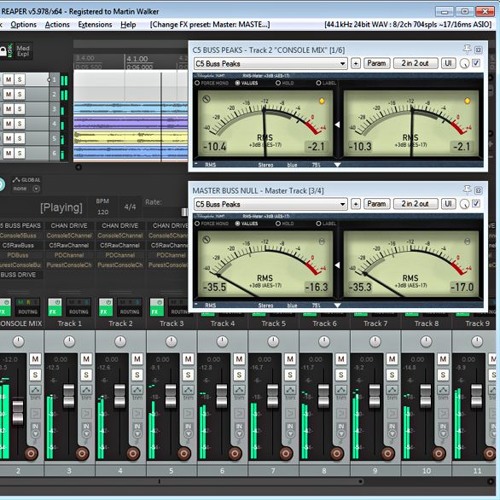Solo Track 2 in the mixer
This screenshot has height=500, width=500.
[137, 375]
